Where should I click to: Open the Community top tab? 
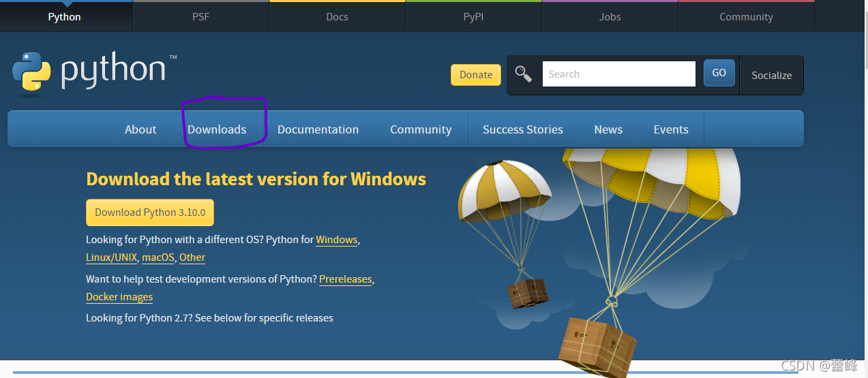(747, 16)
